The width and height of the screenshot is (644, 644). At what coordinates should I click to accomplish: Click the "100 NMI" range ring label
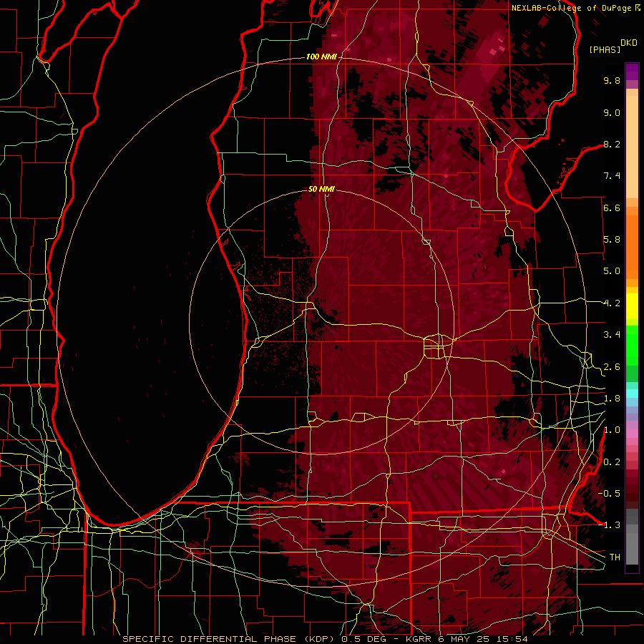coord(321,57)
